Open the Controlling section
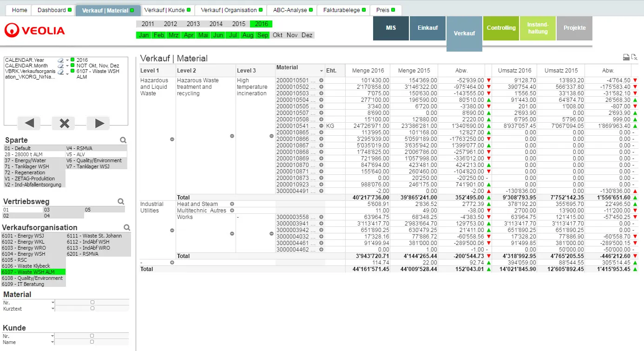Screen dimensions: 644x351 click(x=501, y=28)
